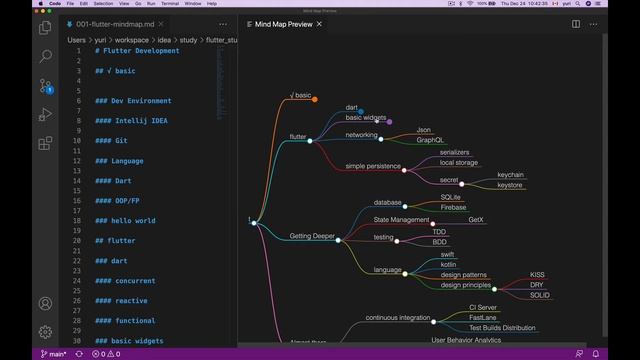Open the Help menu
The width and height of the screenshot is (640, 360).
212,4
